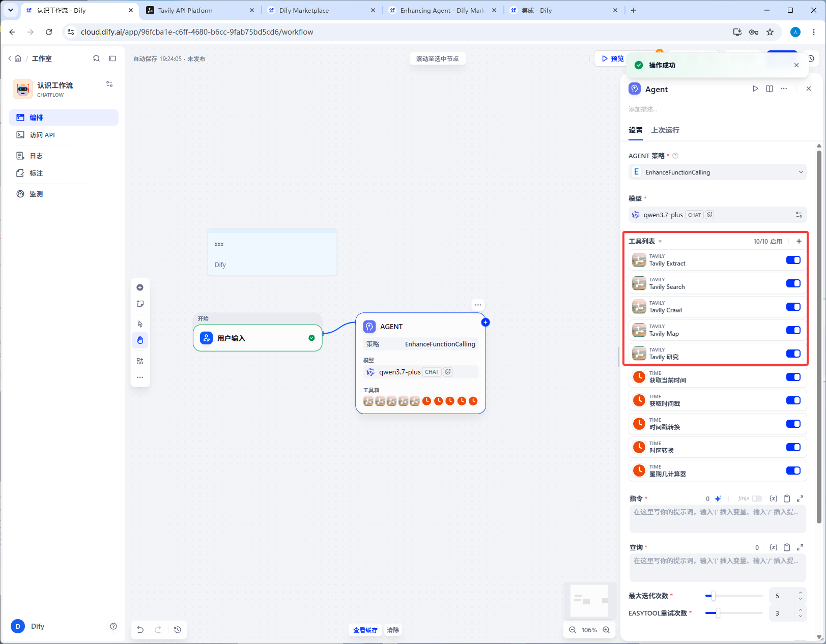
Task: Click 查看缓存 button
Action: (x=365, y=630)
